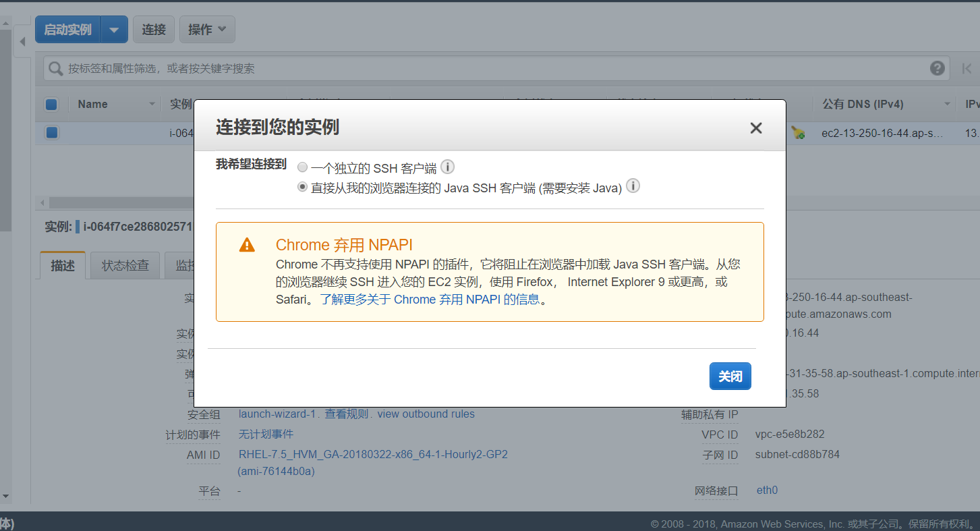
Task: Switch to the 描述 tab
Action: click(x=63, y=266)
